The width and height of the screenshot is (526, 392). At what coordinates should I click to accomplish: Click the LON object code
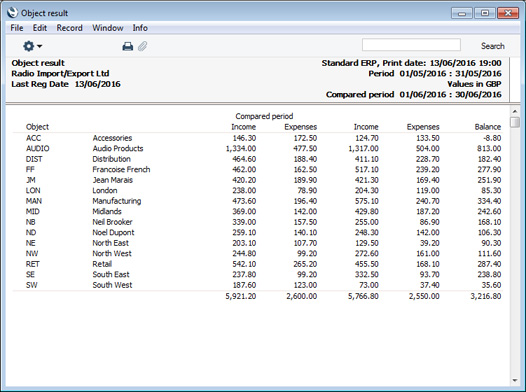point(33,190)
